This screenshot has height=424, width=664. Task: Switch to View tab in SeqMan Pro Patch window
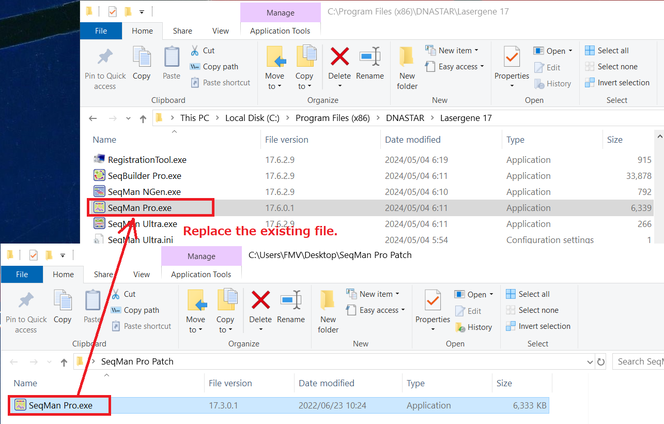point(141,274)
